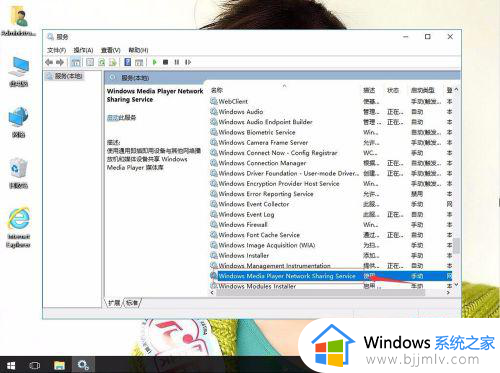
Task: Select the Windows Audio service
Action: click(x=330, y=112)
